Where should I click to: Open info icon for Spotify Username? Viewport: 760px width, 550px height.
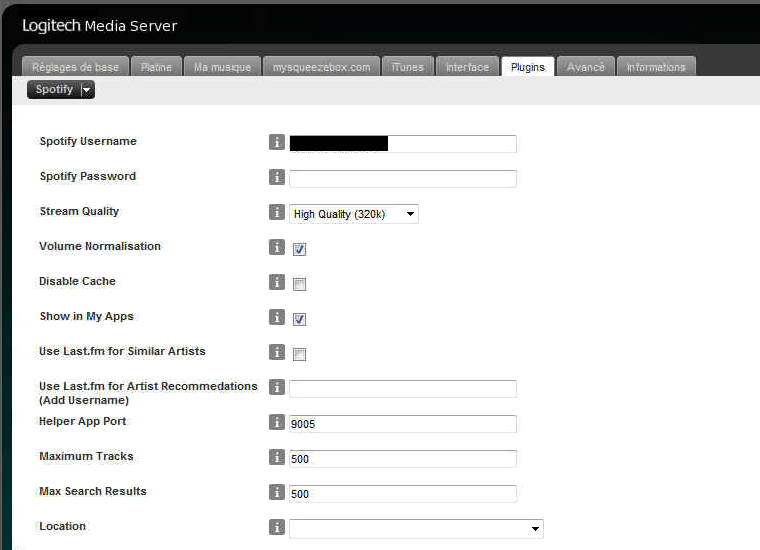pyautogui.click(x=277, y=142)
